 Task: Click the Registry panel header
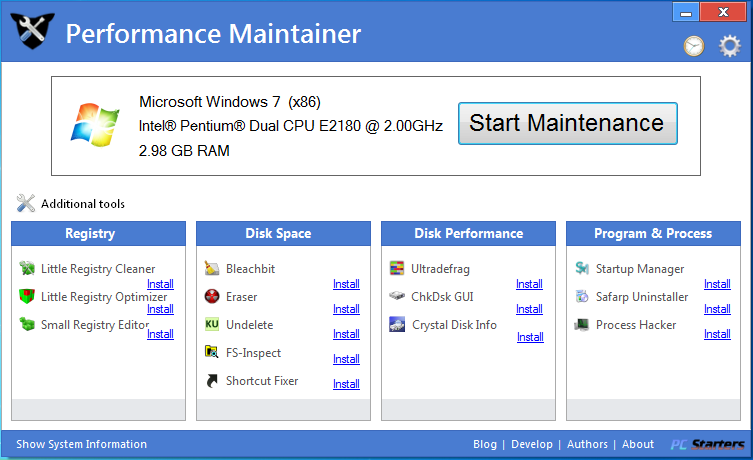pyautogui.click(x=98, y=233)
